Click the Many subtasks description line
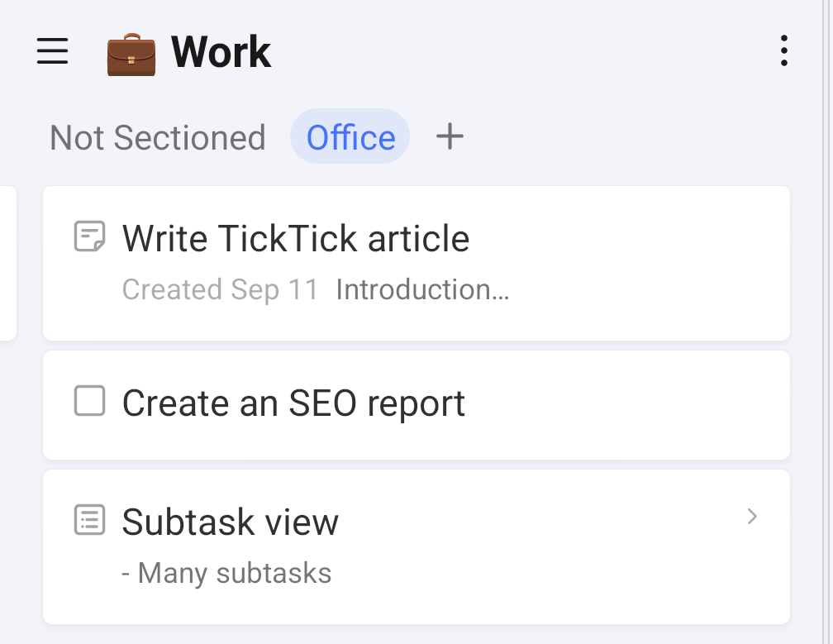The width and height of the screenshot is (833, 644). (x=226, y=573)
